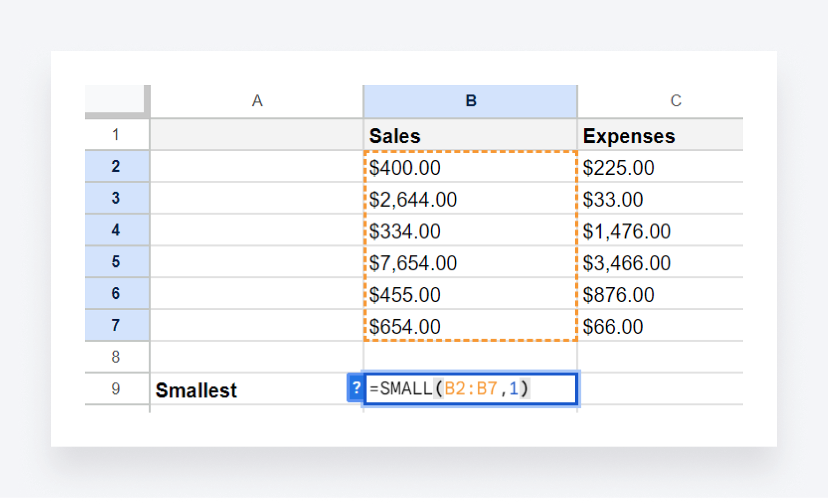The height and width of the screenshot is (504, 828).
Task: Select column A header
Action: [x=256, y=100]
